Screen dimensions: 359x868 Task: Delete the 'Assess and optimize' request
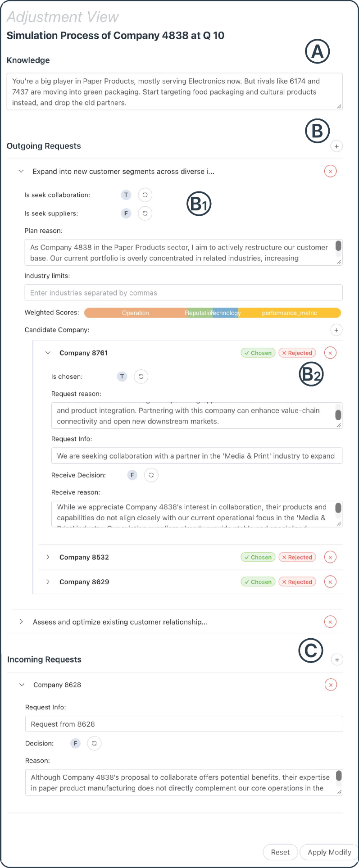point(330,622)
